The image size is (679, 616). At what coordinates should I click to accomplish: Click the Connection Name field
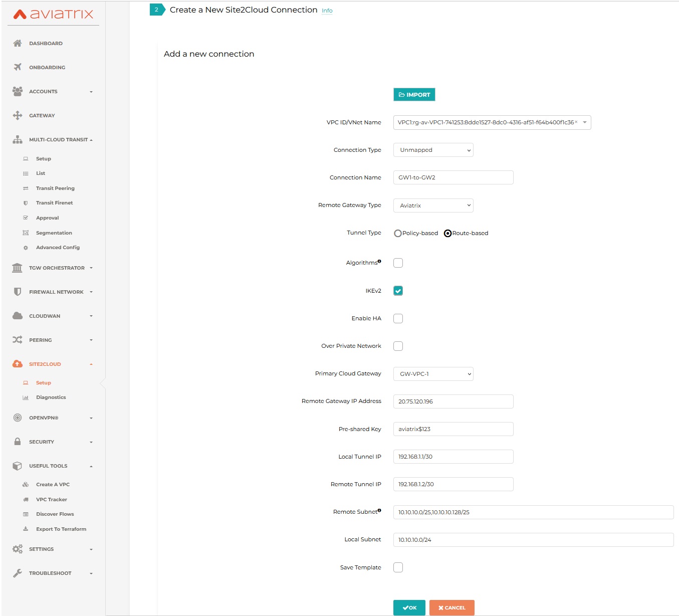click(454, 177)
